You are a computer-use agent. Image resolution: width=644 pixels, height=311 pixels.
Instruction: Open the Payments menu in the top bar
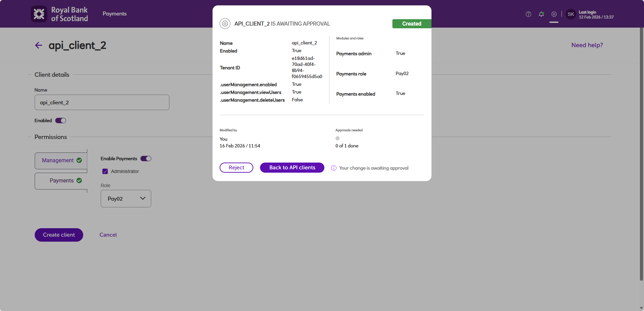[x=115, y=14]
